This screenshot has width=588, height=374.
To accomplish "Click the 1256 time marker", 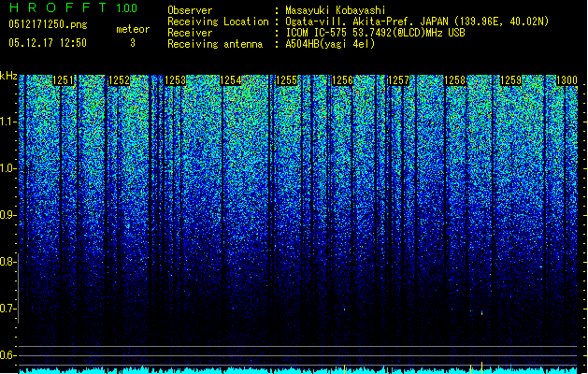I will pos(343,80).
